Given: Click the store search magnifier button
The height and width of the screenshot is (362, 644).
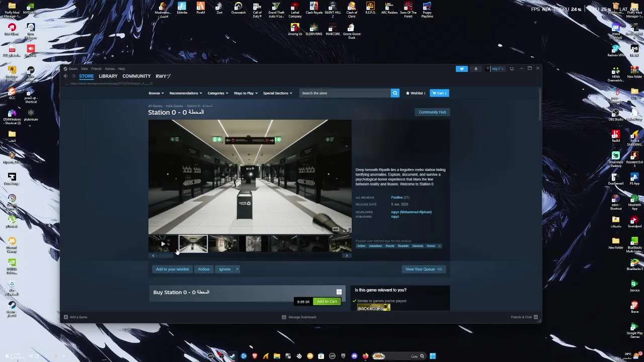Looking at the screenshot, I should tap(395, 93).
